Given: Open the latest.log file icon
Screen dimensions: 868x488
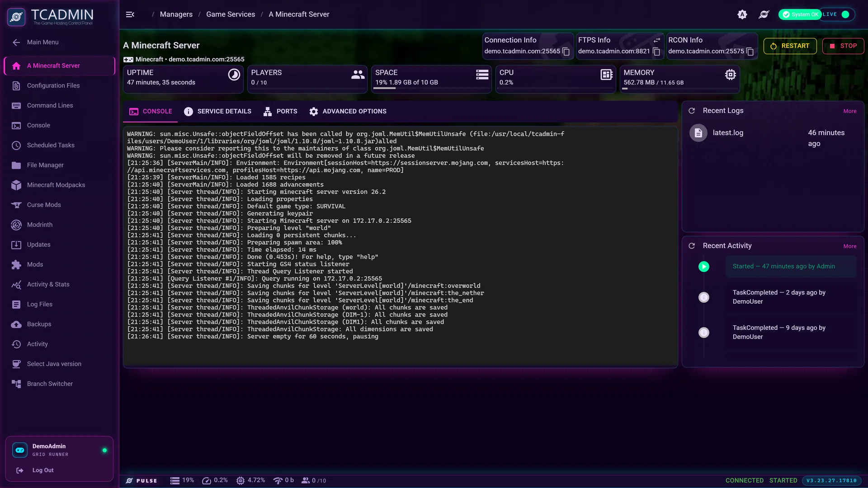Looking at the screenshot, I should (x=698, y=133).
